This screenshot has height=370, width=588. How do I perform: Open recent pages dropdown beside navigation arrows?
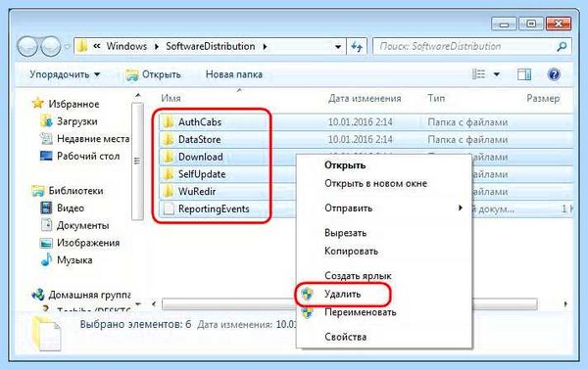(67, 47)
